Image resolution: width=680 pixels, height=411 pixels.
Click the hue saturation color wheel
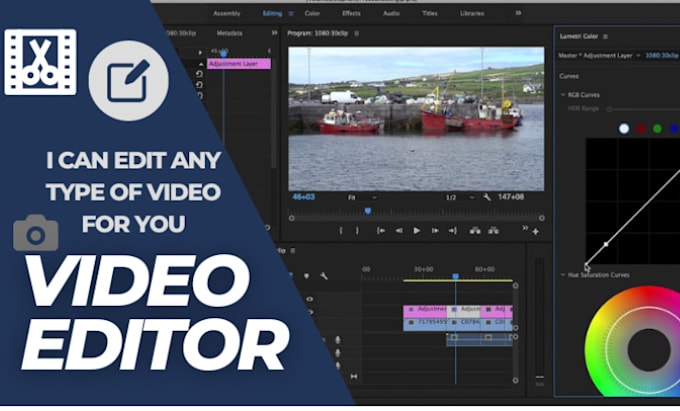point(633,341)
